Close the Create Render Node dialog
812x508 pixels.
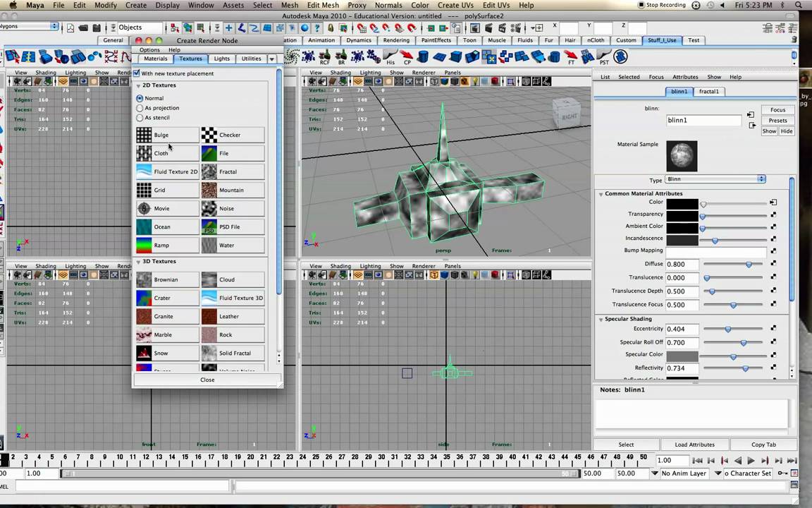point(207,380)
